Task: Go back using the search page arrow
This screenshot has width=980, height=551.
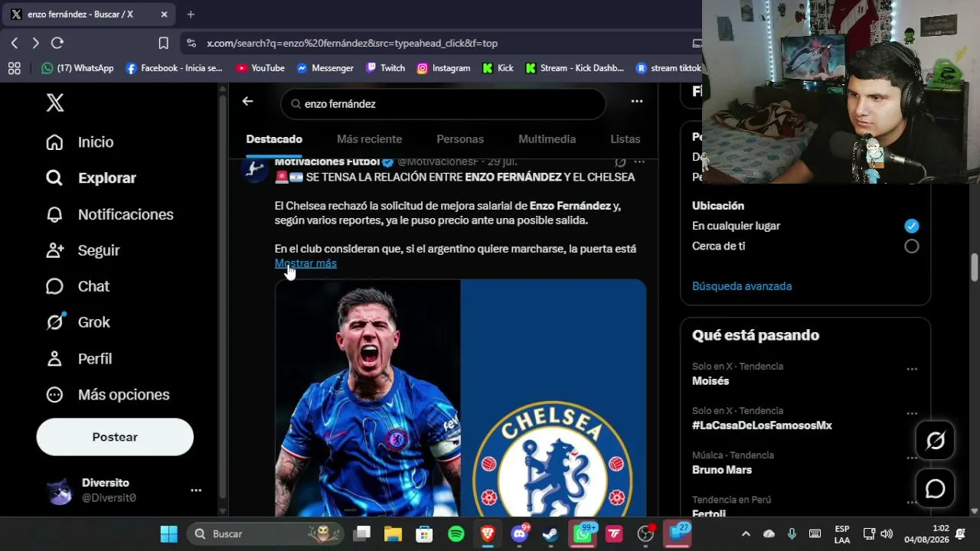Action: pyautogui.click(x=247, y=101)
